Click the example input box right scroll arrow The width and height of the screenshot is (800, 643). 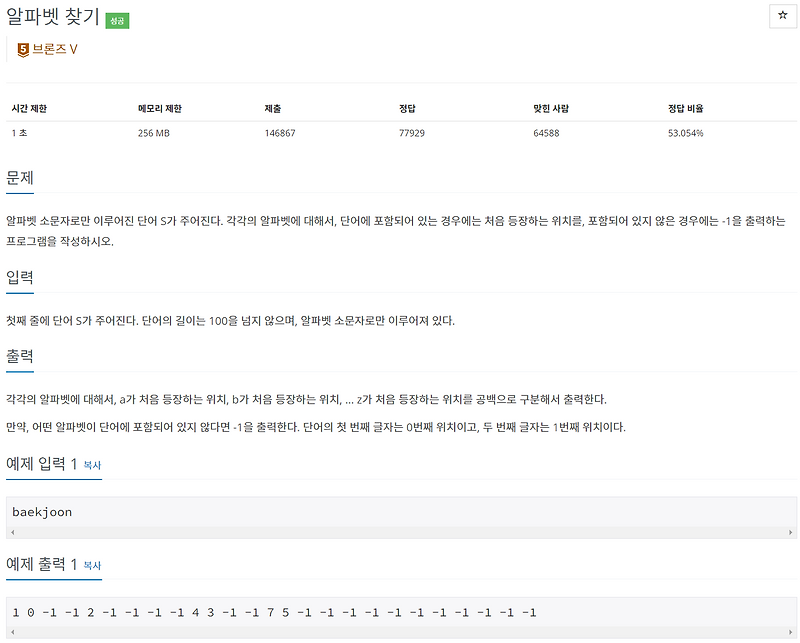coord(790,532)
